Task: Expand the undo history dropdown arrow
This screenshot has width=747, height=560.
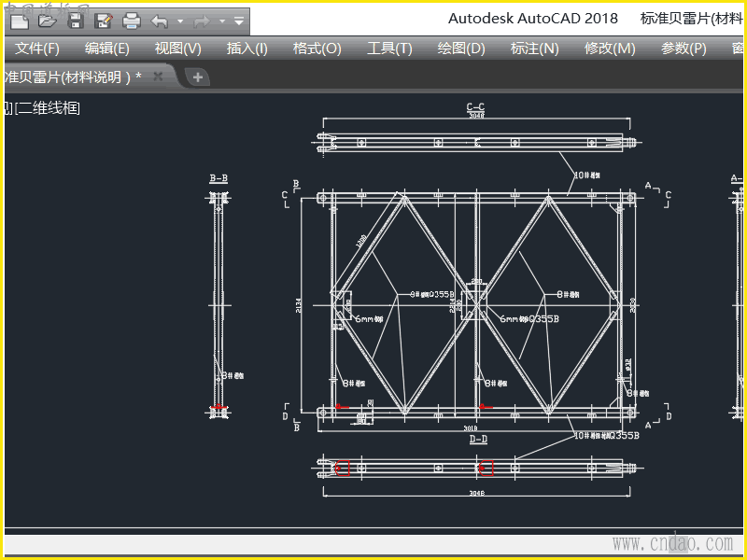Action: pos(180,21)
